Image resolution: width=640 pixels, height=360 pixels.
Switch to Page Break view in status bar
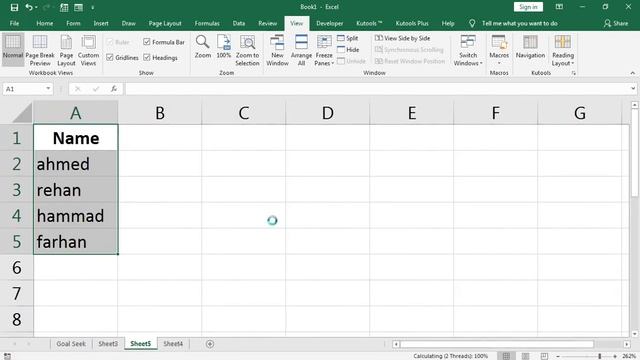point(544,356)
